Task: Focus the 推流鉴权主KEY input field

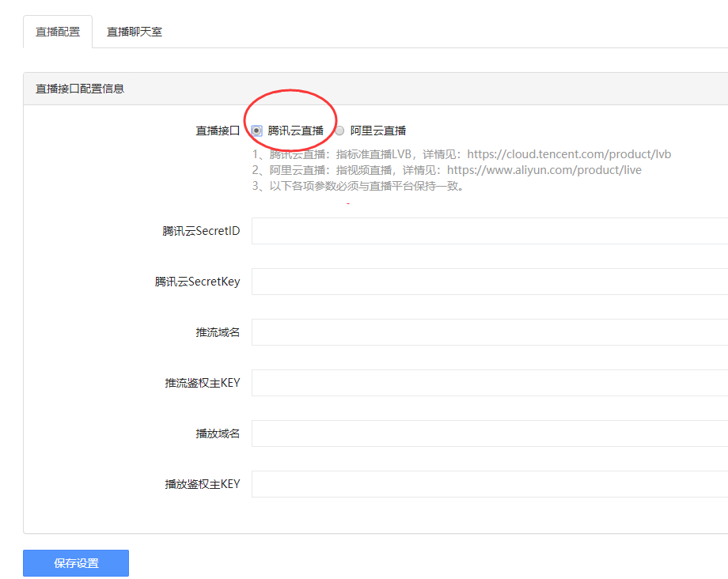Action: pos(490,383)
